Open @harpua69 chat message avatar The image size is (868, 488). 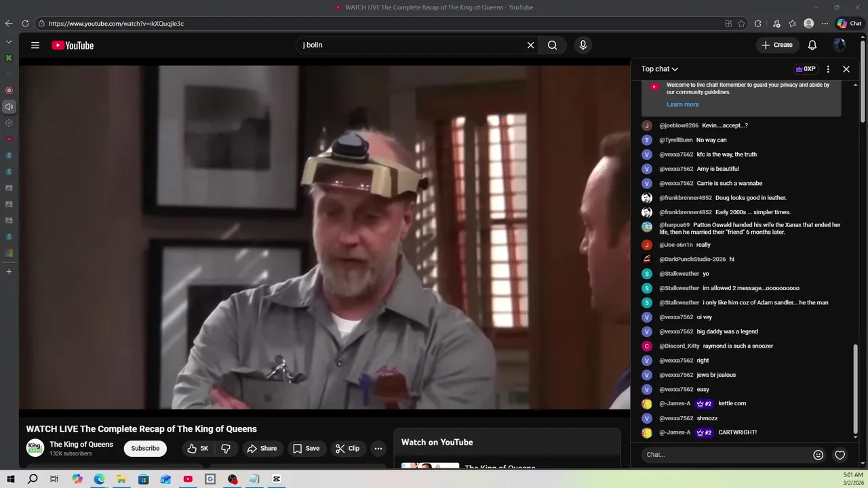pos(647,226)
